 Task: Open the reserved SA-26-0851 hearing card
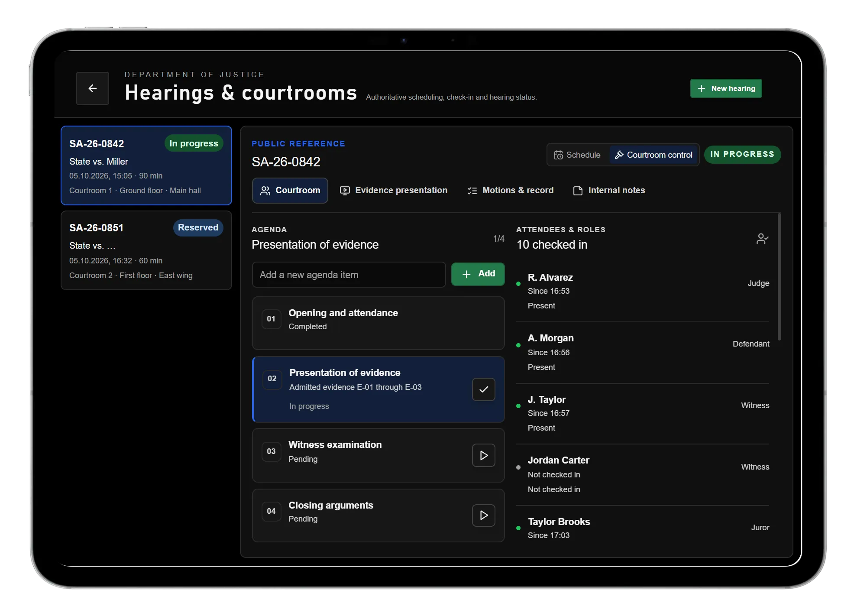146,250
